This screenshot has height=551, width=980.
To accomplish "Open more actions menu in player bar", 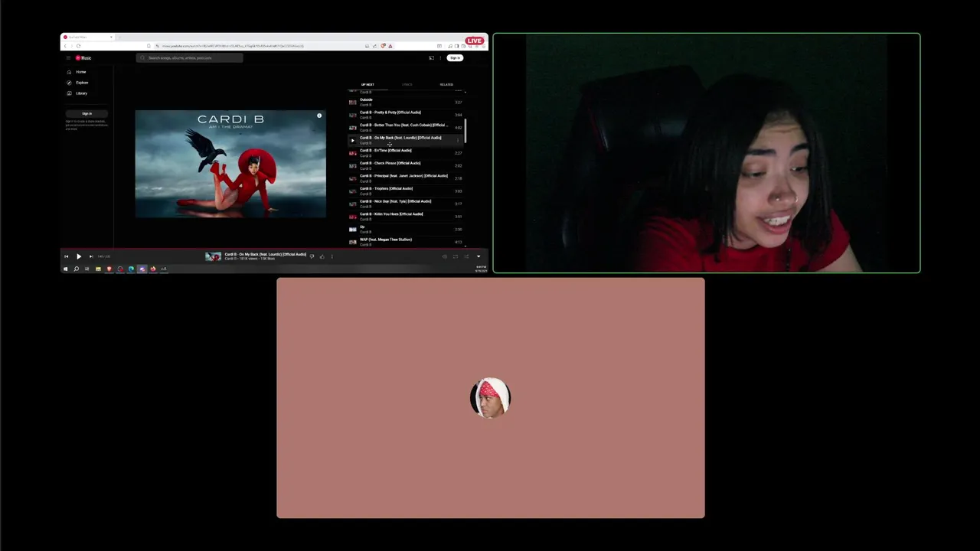I will 332,256.
